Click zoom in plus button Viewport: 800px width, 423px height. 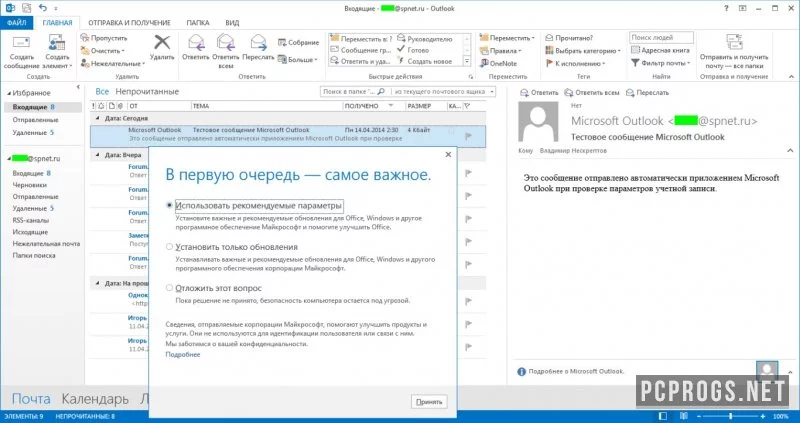(x=763, y=416)
